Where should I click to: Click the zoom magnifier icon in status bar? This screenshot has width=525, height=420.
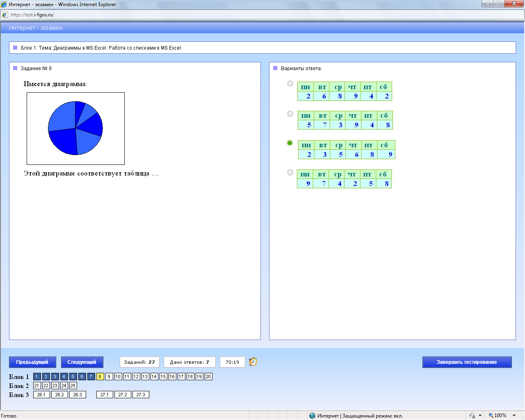click(x=491, y=415)
